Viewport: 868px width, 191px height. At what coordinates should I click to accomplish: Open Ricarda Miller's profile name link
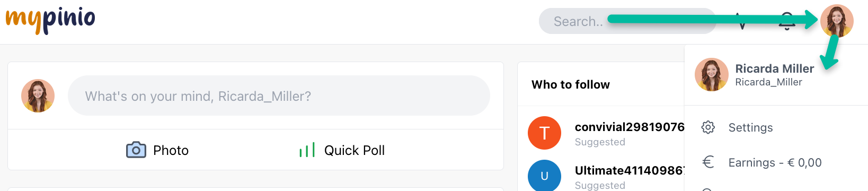coord(774,68)
